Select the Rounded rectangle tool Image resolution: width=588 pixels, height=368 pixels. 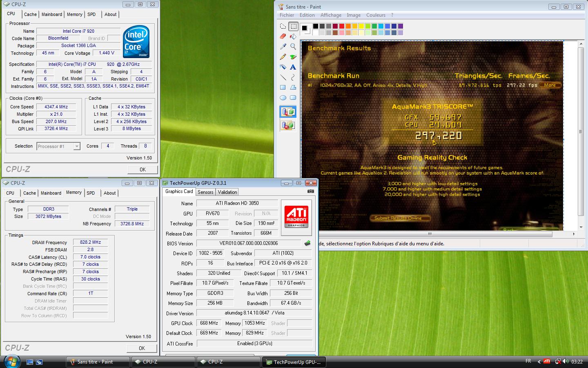point(293,98)
